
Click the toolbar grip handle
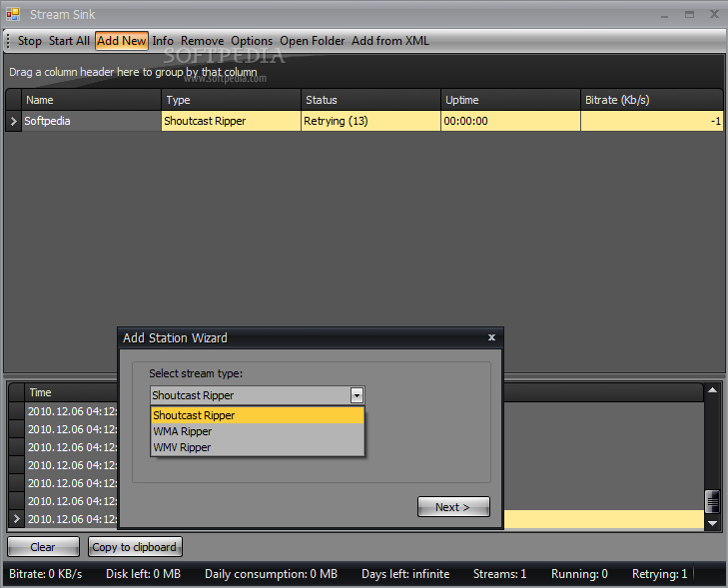(x=8, y=41)
